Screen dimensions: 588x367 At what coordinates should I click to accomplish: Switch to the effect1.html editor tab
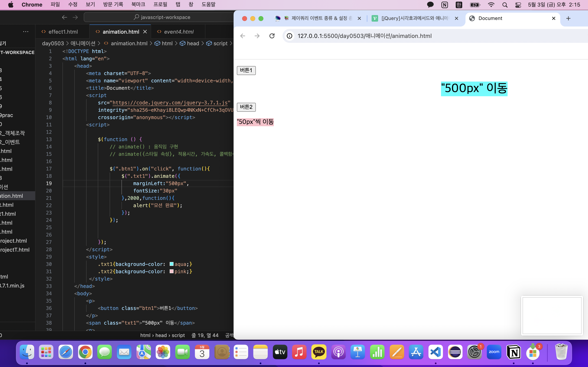[x=63, y=32]
